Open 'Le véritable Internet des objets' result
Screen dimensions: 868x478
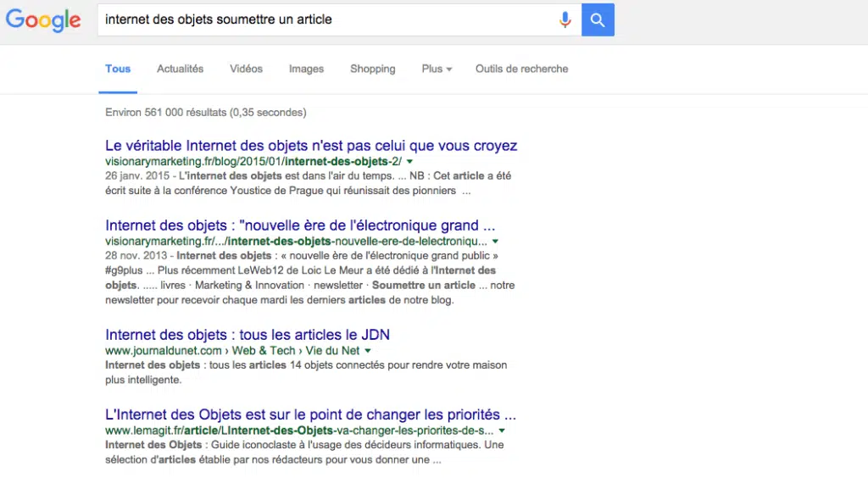coord(311,146)
